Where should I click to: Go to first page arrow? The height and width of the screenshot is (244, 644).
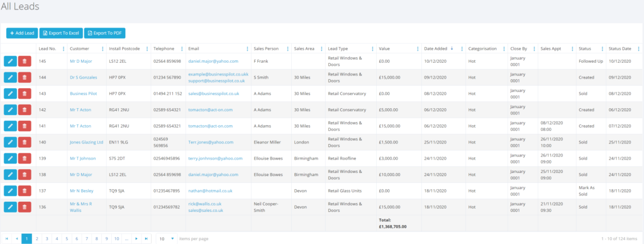click(x=6, y=239)
